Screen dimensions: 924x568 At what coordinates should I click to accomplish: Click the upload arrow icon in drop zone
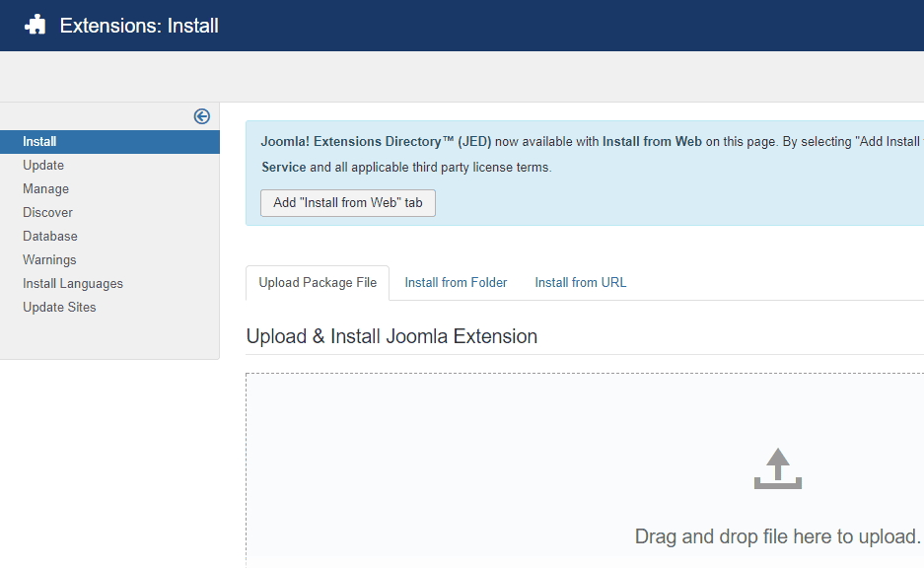point(777,466)
